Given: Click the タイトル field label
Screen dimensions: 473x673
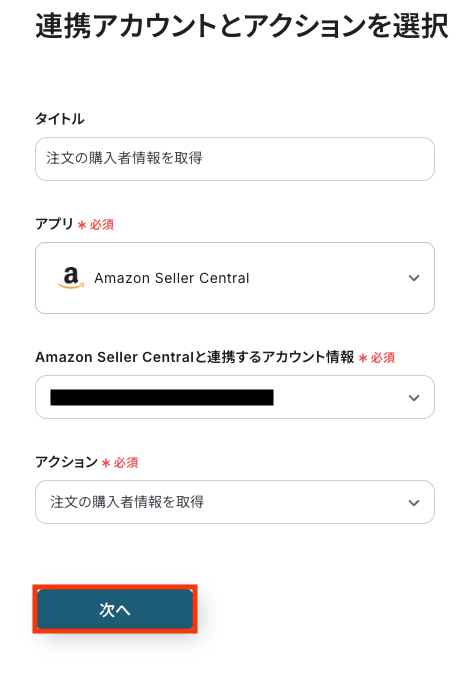Looking at the screenshot, I should [60, 119].
